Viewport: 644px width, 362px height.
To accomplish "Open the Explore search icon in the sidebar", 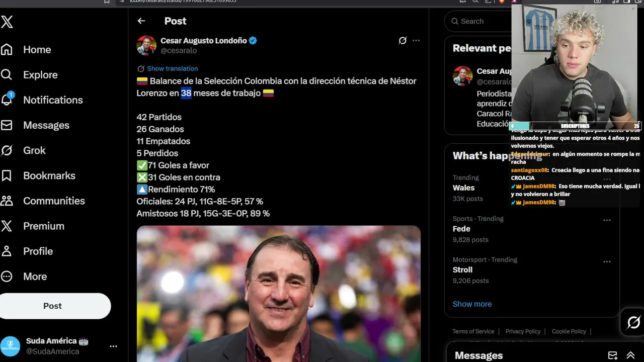I will [x=7, y=75].
